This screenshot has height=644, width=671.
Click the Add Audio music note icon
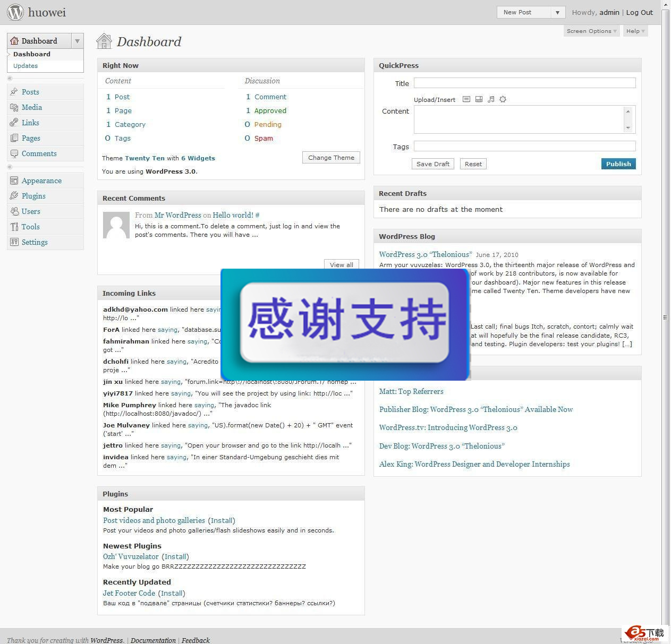pos(491,99)
